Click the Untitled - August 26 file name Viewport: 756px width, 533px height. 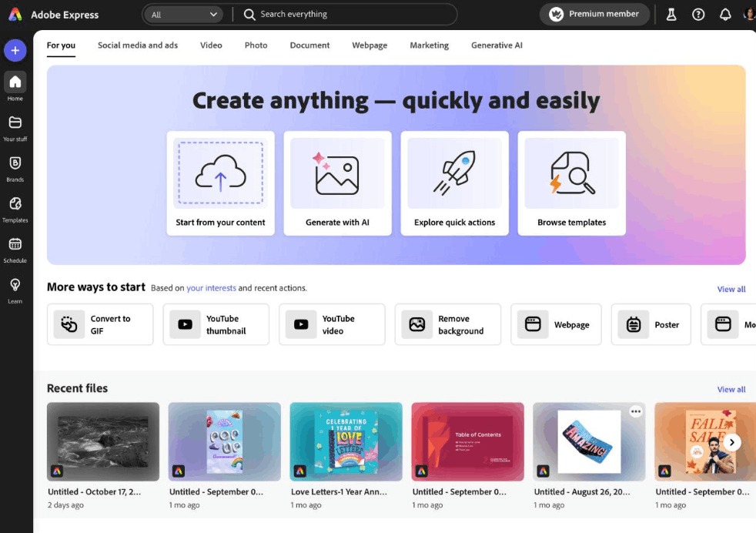[582, 491]
